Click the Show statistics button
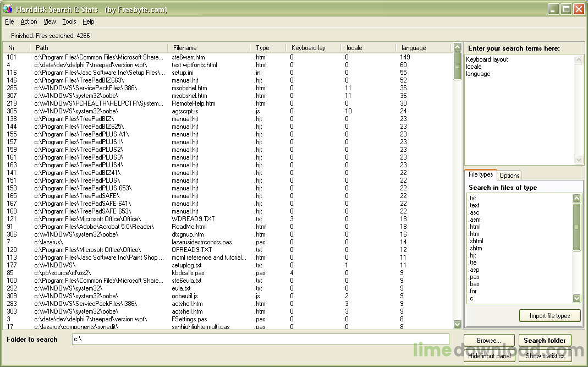 point(545,356)
